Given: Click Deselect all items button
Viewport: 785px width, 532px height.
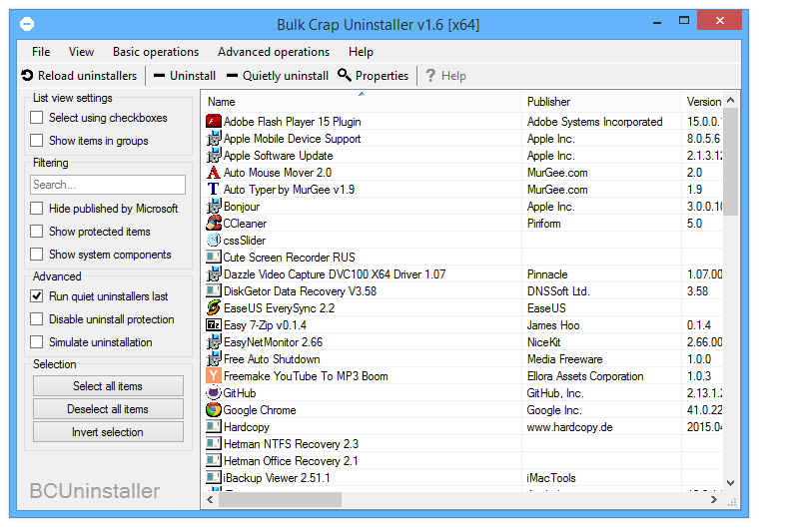Looking at the screenshot, I should coord(108,409).
